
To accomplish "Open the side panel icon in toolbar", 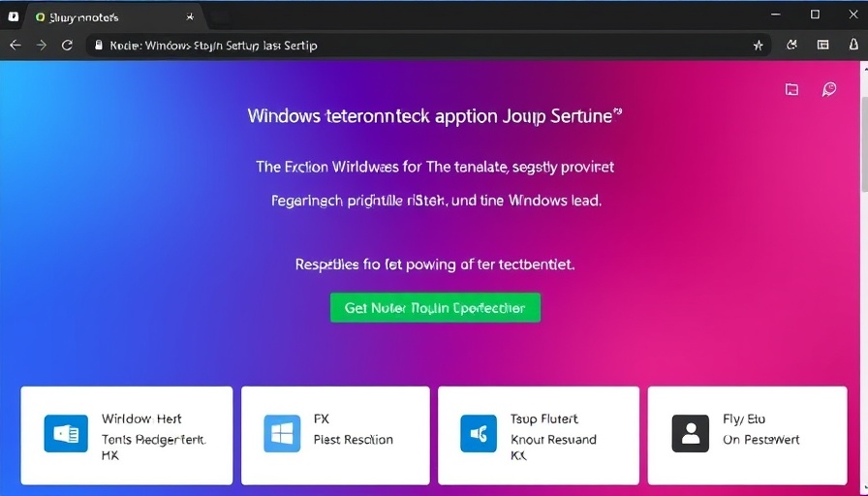I will pyautogui.click(x=823, y=45).
